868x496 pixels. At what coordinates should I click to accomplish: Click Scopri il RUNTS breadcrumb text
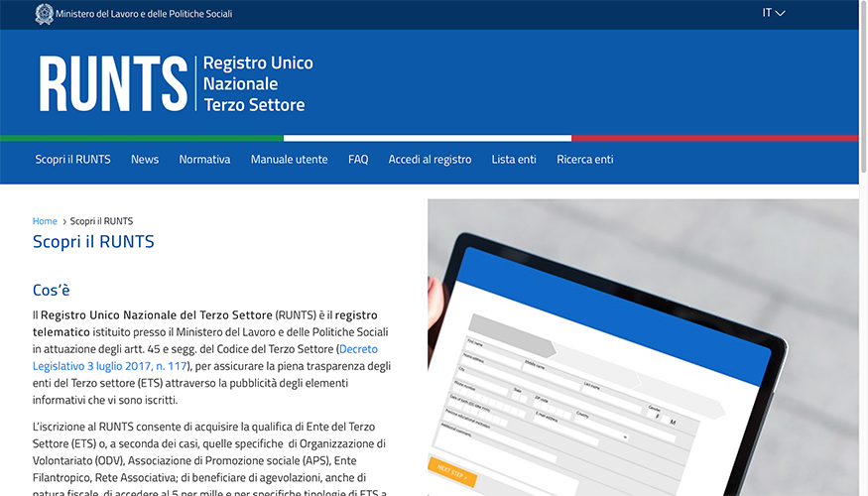click(x=101, y=221)
